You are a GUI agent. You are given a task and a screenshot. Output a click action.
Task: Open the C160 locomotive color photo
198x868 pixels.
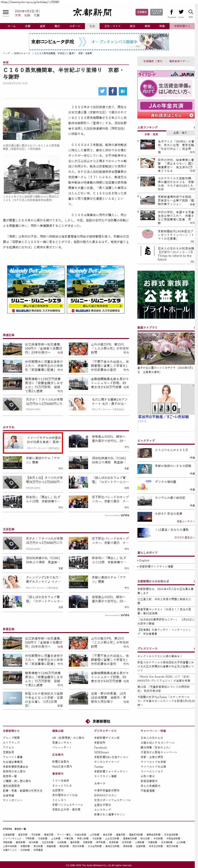click(x=31, y=124)
